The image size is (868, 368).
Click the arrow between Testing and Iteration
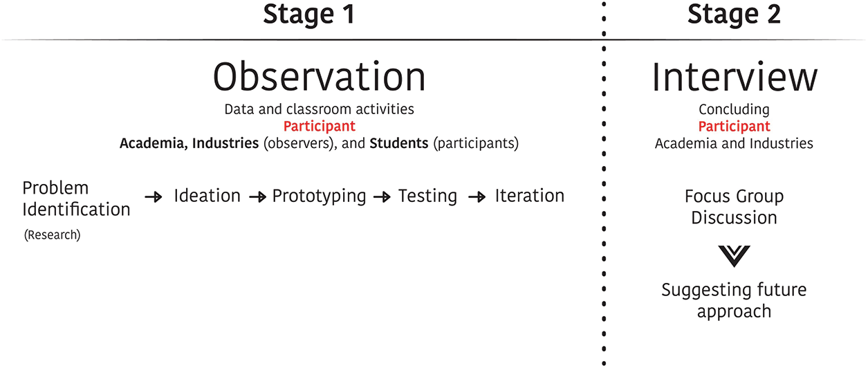click(x=477, y=197)
